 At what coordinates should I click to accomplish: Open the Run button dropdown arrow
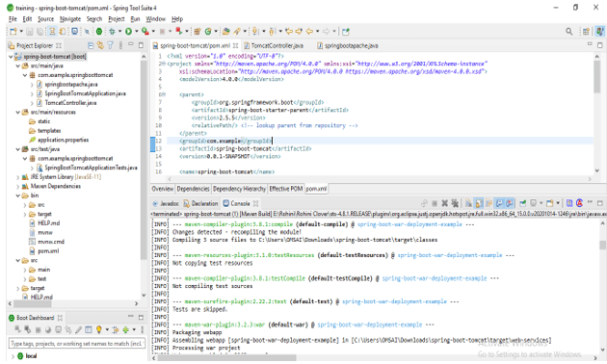click(137, 32)
